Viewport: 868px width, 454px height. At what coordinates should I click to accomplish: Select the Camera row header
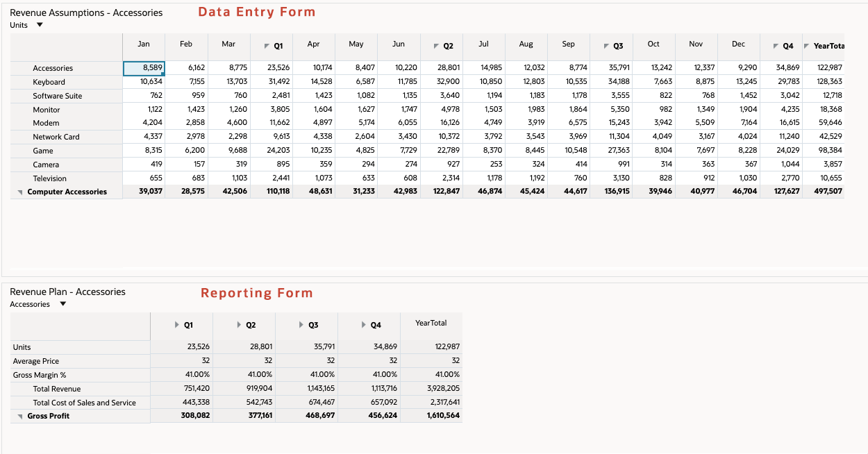[67, 165]
